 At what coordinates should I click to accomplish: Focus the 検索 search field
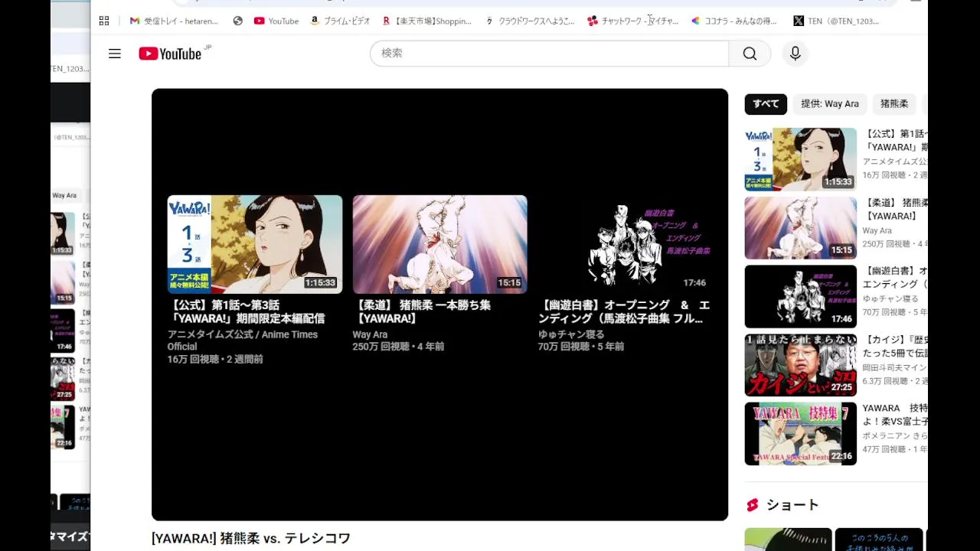[550, 54]
